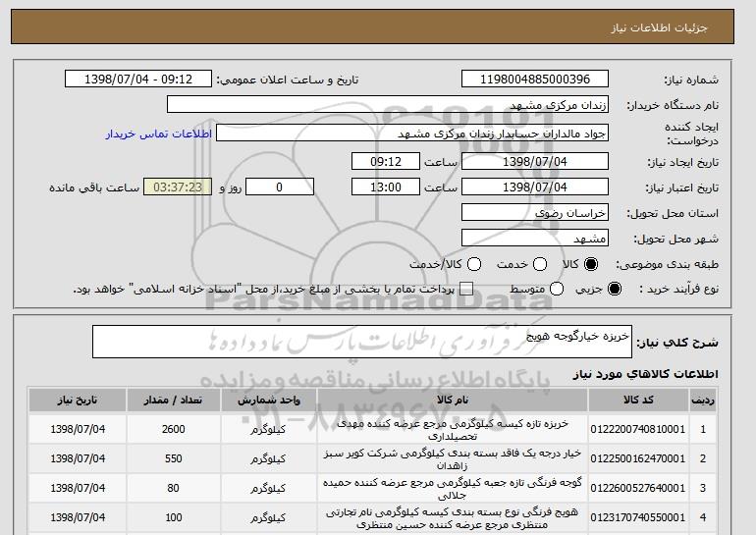
Task: Click the خربزه تازه item name
Action: 453,429
